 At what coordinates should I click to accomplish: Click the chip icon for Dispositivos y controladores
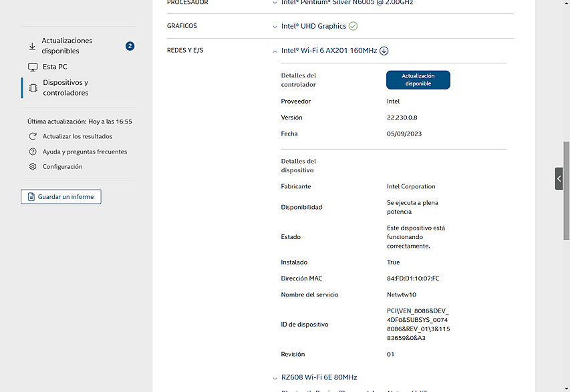coord(33,88)
